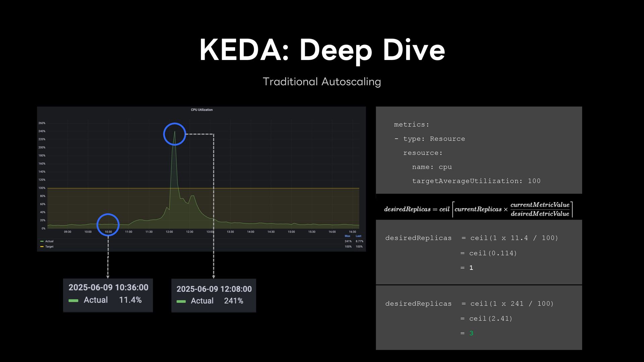Viewport: 644px width, 362px height.
Task: Toggle the Target series in chart legend
Action: click(x=49, y=247)
